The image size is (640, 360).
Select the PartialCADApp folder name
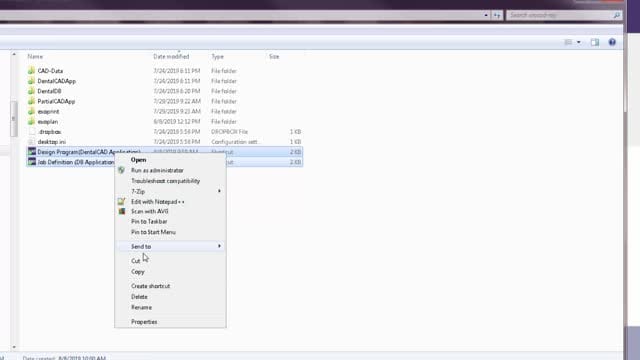click(x=56, y=101)
